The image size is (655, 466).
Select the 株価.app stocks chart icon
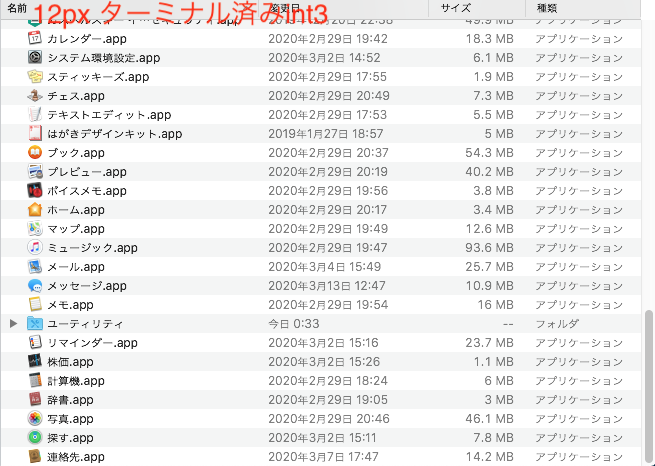tap(35, 362)
